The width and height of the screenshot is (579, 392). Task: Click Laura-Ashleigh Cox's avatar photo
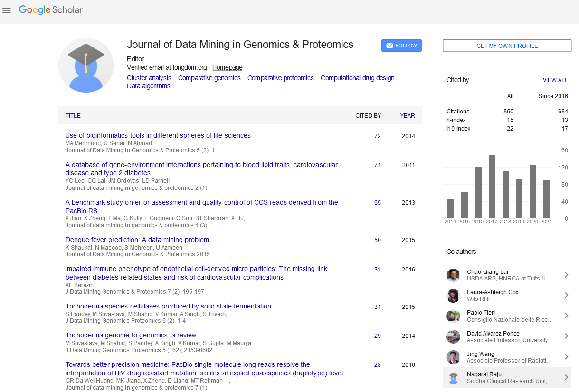click(453, 296)
